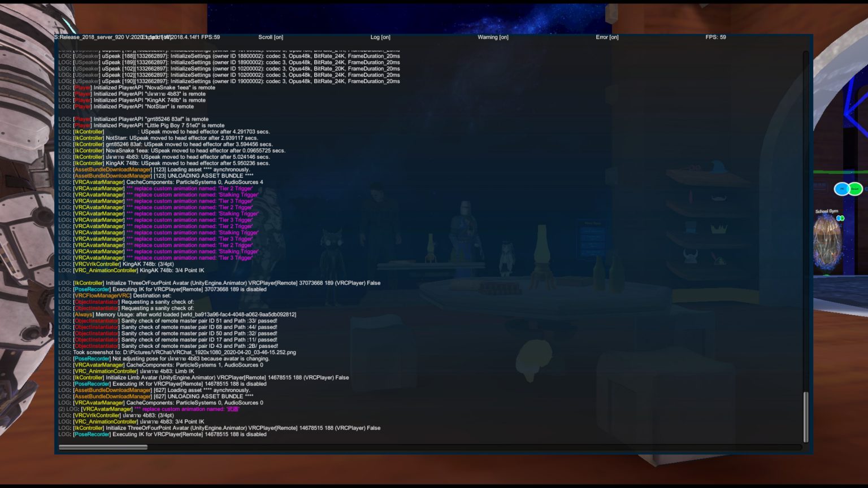This screenshot has height=488, width=868.
Task: Select the green Quest platform badge
Action: click(x=854, y=189)
